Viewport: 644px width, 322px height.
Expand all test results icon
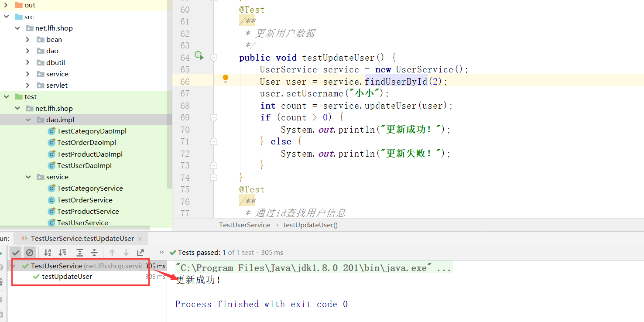click(x=80, y=252)
